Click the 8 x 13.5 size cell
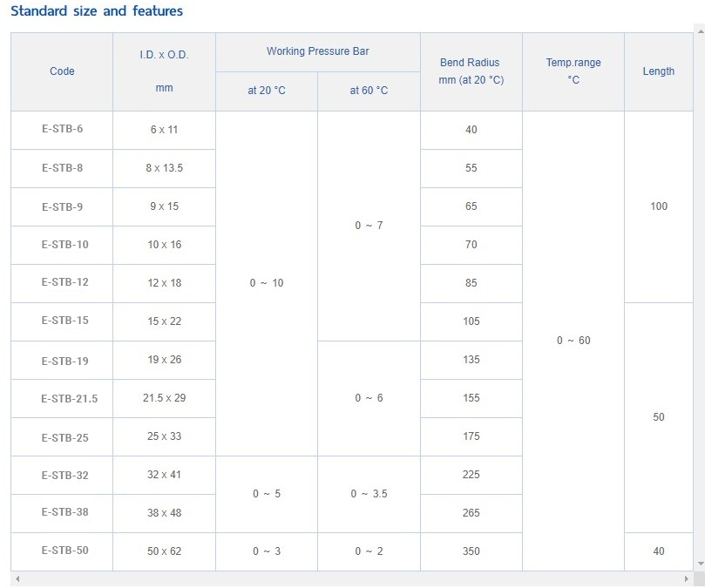The width and height of the screenshot is (705, 588). click(164, 168)
